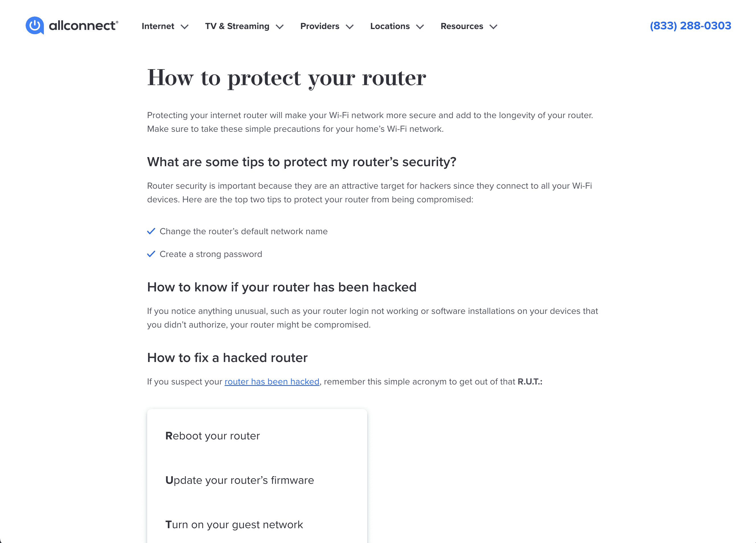Click the Resources dropdown chevron
The width and height of the screenshot is (756, 543).
pos(494,27)
